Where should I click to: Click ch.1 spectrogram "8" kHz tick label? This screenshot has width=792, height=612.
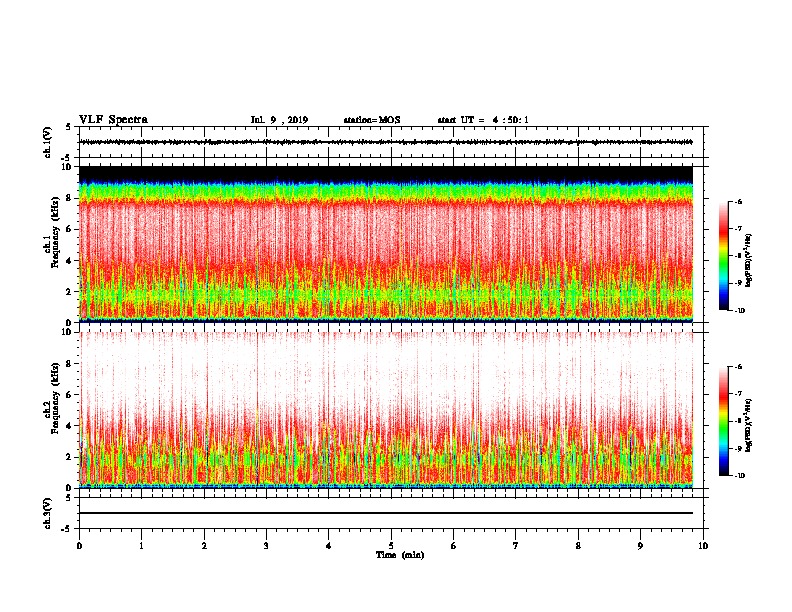click(x=69, y=198)
